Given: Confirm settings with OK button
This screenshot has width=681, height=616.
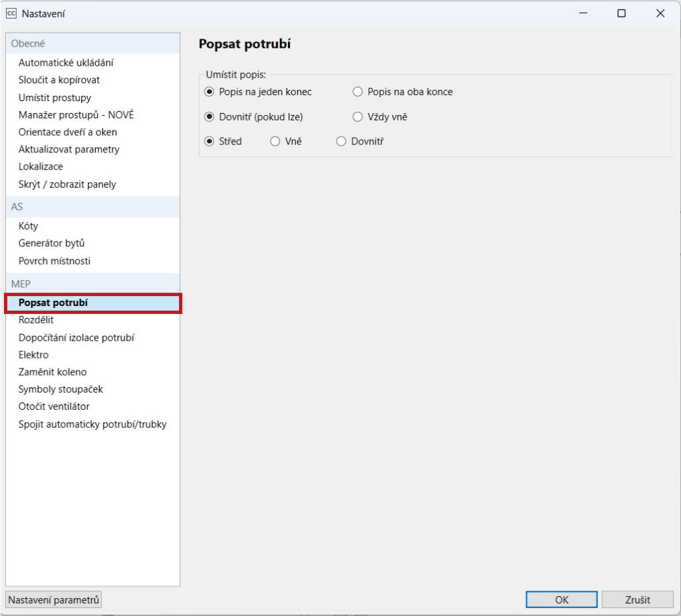Looking at the screenshot, I should [x=562, y=599].
